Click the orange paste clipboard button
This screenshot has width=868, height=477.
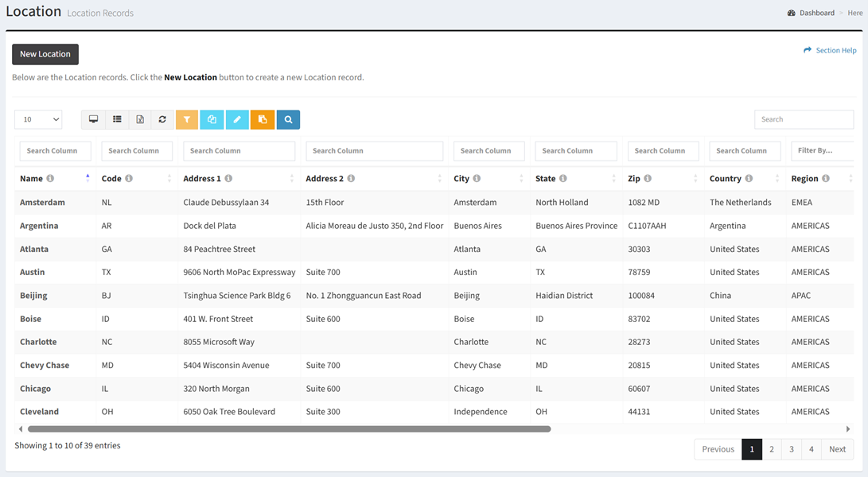point(263,119)
